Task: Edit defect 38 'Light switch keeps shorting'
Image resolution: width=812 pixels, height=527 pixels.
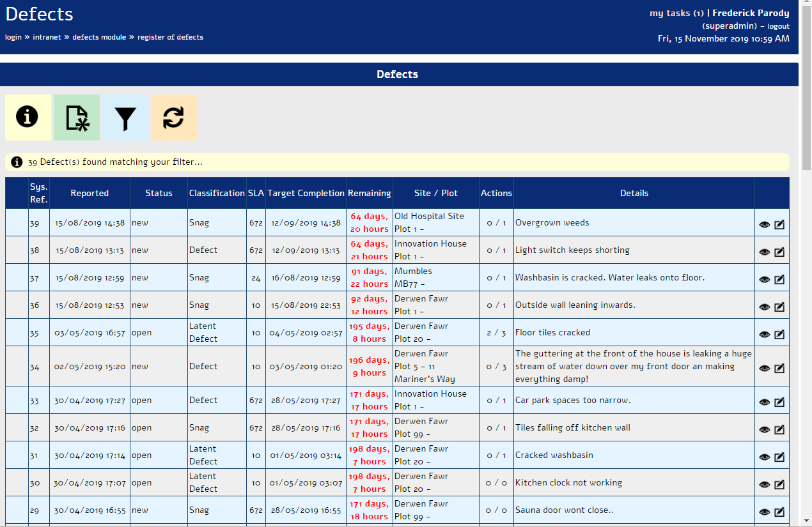Action: coord(779,252)
